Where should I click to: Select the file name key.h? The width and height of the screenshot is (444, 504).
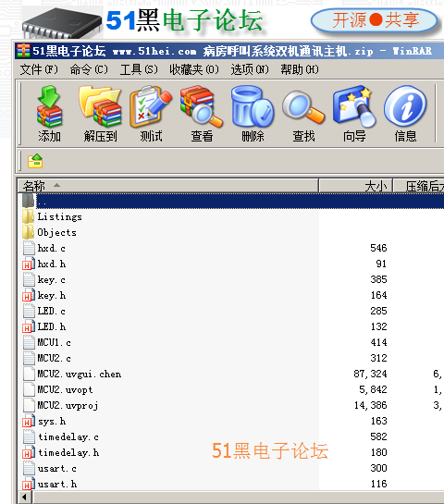(52, 295)
